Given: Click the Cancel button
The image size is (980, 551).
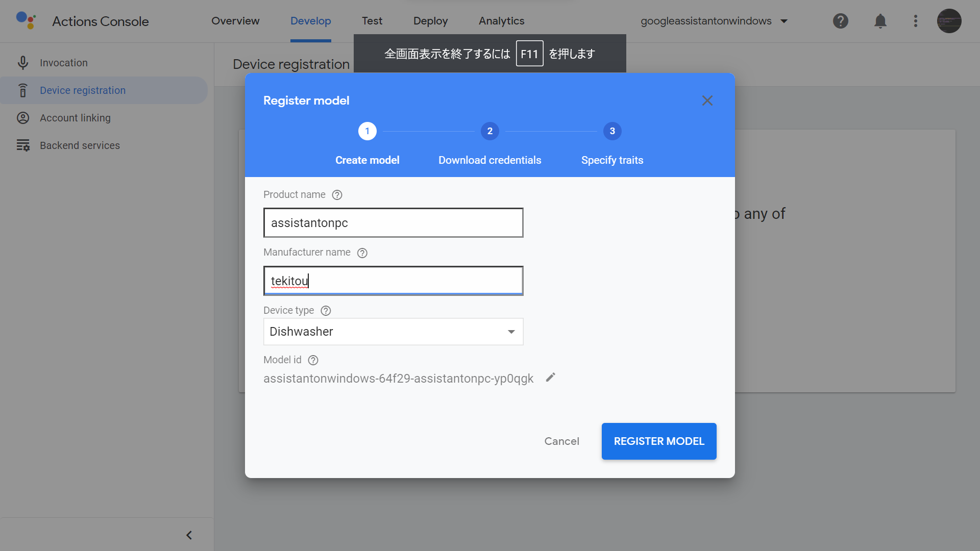Looking at the screenshot, I should tap(561, 441).
